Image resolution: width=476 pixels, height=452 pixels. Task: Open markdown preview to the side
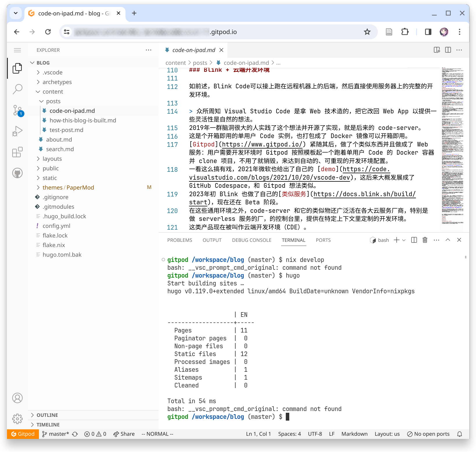pos(437,50)
